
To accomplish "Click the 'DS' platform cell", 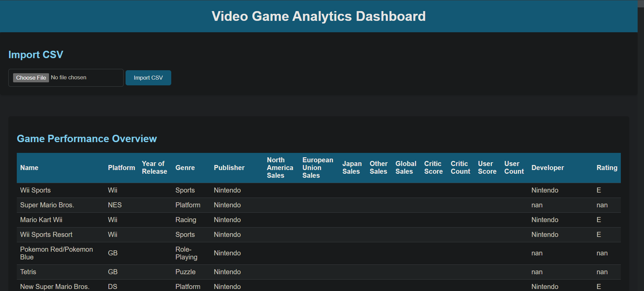I will point(112,287).
